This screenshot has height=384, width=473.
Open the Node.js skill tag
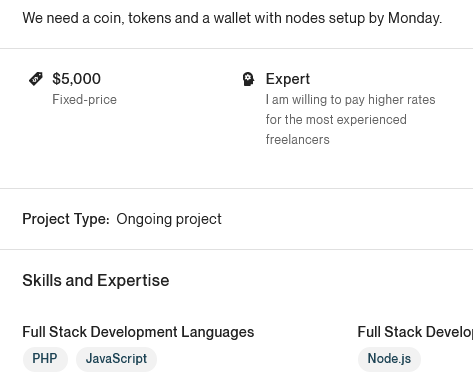(x=389, y=359)
